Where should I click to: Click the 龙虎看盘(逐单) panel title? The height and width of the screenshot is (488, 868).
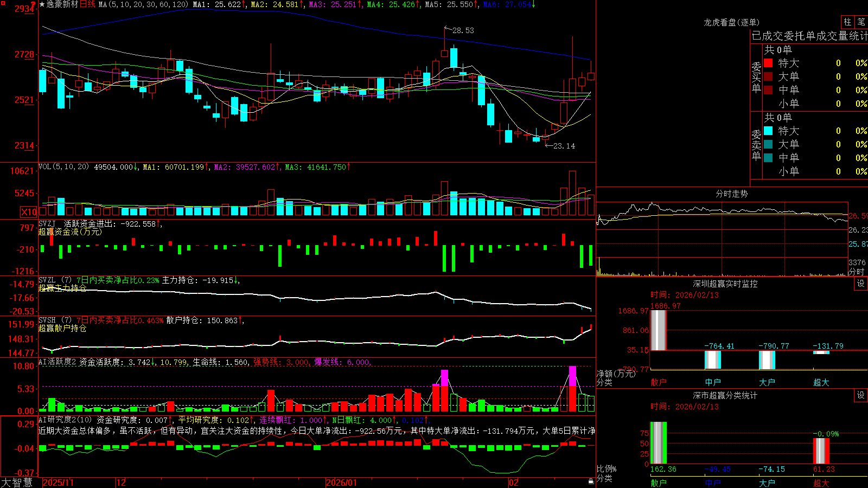click(731, 22)
